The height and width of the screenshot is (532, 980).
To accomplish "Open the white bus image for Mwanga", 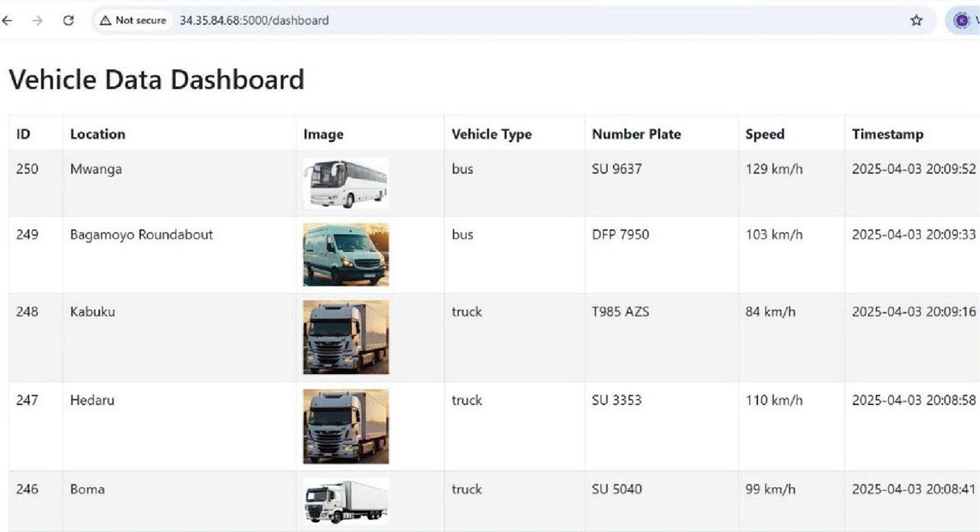I will [x=345, y=184].
